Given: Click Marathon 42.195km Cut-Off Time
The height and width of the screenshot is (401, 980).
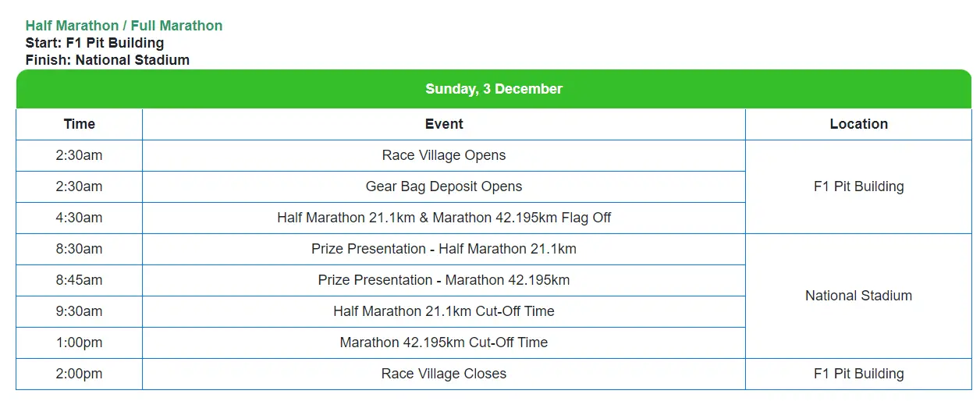Looking at the screenshot, I should tap(444, 342).
